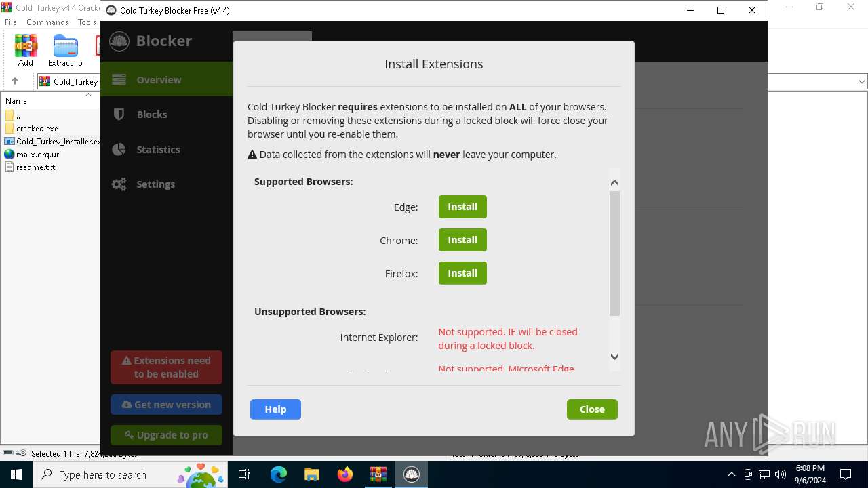Image resolution: width=868 pixels, height=488 pixels.
Task: Install the Firefox extension
Action: (x=462, y=273)
